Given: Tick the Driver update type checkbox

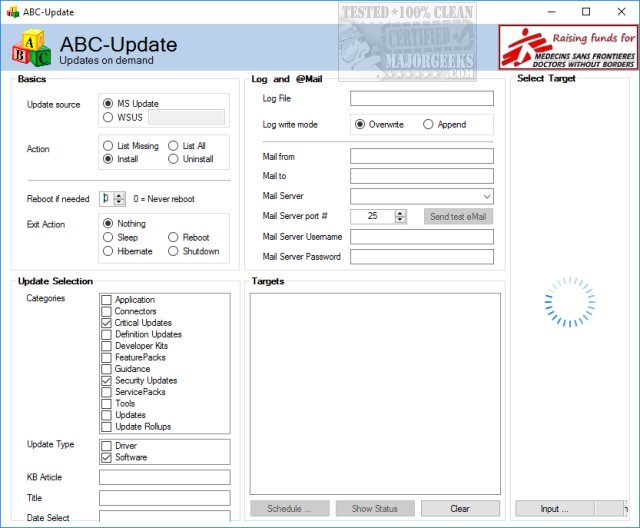Looking at the screenshot, I should click(x=106, y=446).
